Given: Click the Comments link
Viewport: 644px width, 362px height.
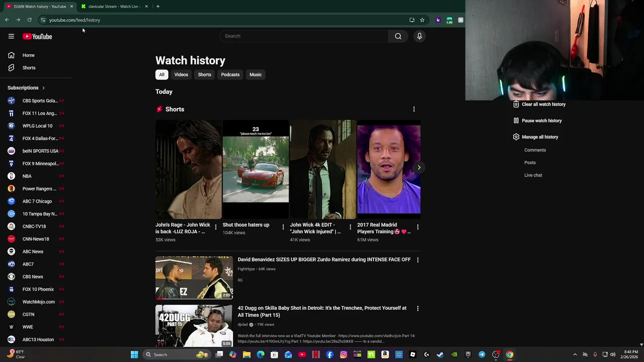Looking at the screenshot, I should (535, 150).
